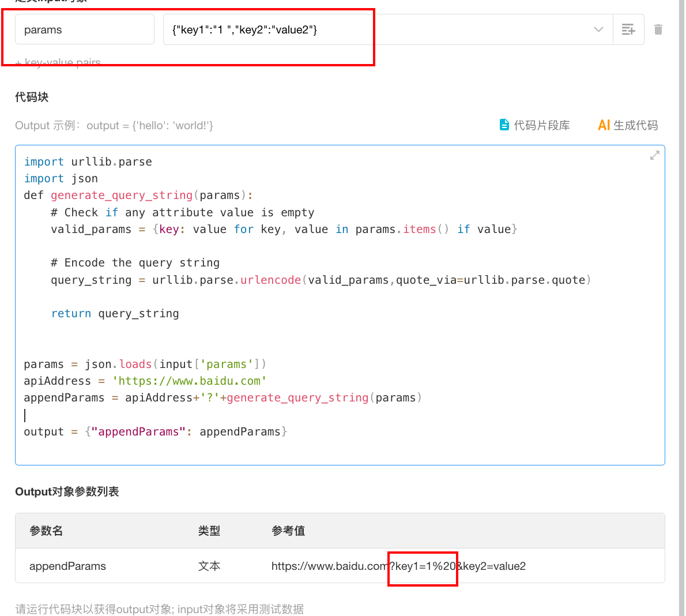Click the insert field icon beside value input
Screen dimensions: 686x616
628,29
